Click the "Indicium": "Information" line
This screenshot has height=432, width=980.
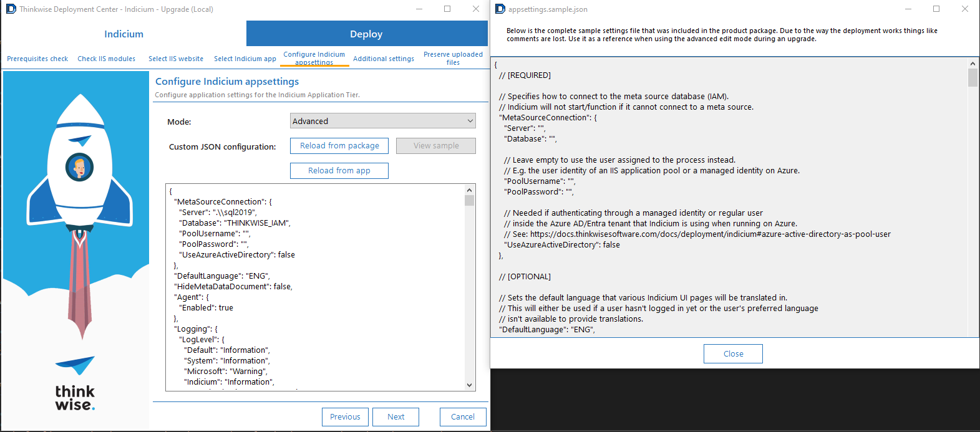tap(229, 382)
